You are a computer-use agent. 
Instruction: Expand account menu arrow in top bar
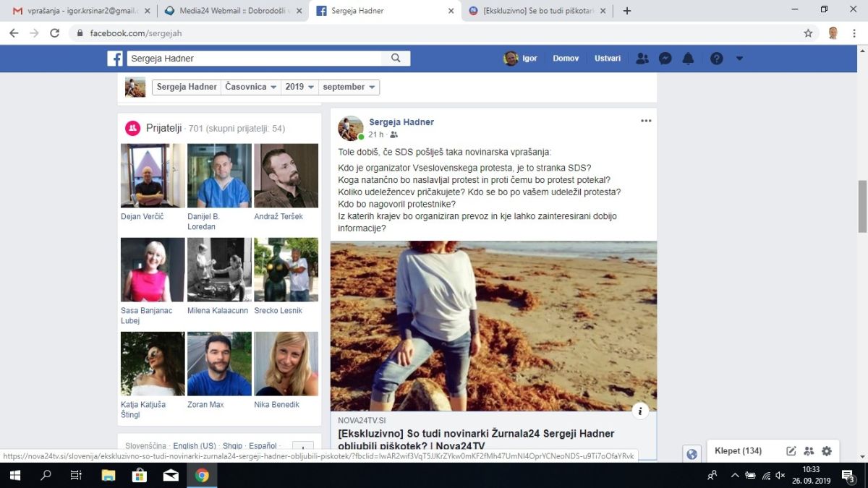click(x=739, y=59)
